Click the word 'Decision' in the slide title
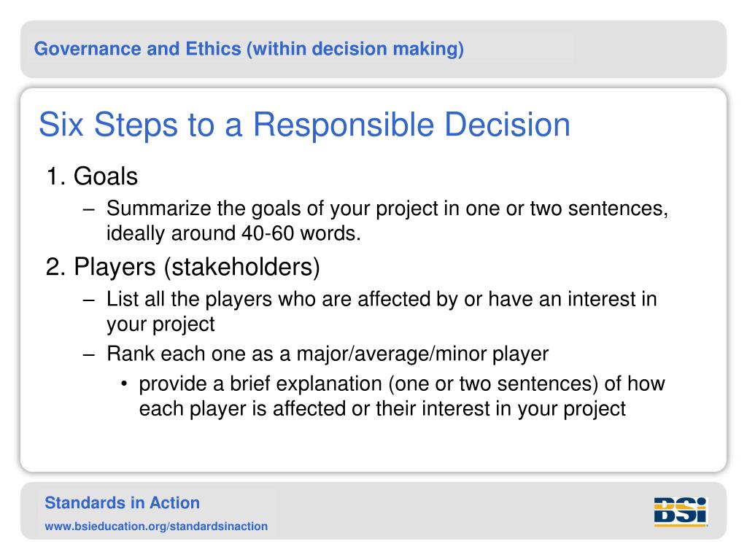 [x=508, y=125]
